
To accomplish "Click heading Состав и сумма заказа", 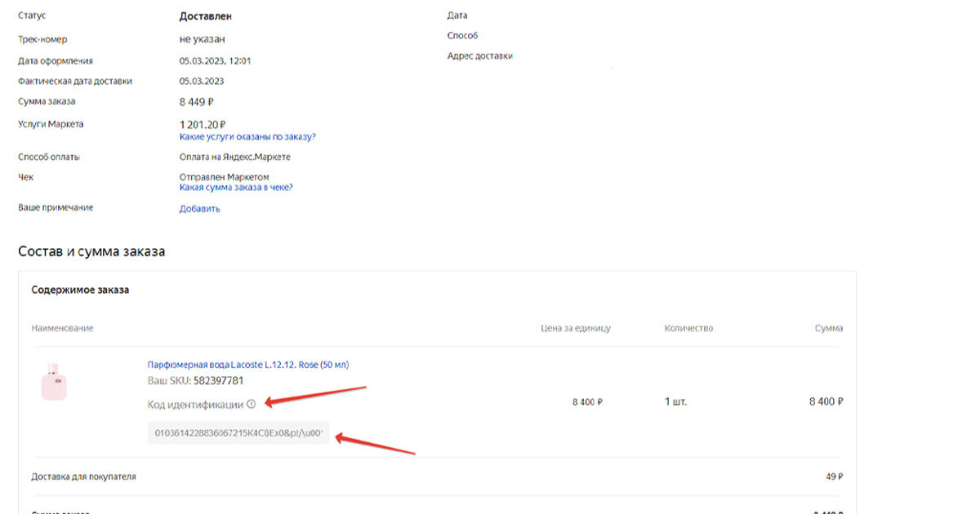I will [x=91, y=251].
